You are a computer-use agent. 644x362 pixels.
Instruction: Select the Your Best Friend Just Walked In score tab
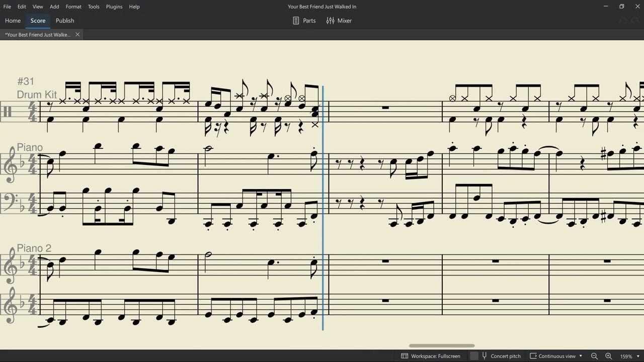pos(38,35)
